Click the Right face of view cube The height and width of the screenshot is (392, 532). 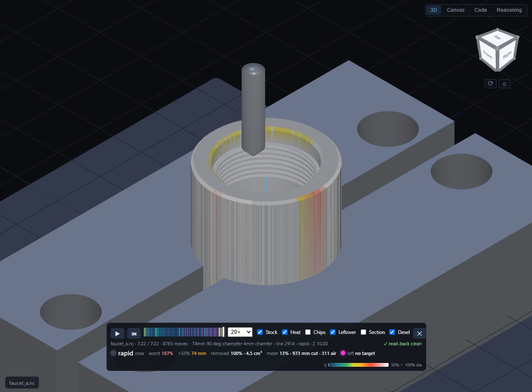pyautogui.click(x=508, y=54)
